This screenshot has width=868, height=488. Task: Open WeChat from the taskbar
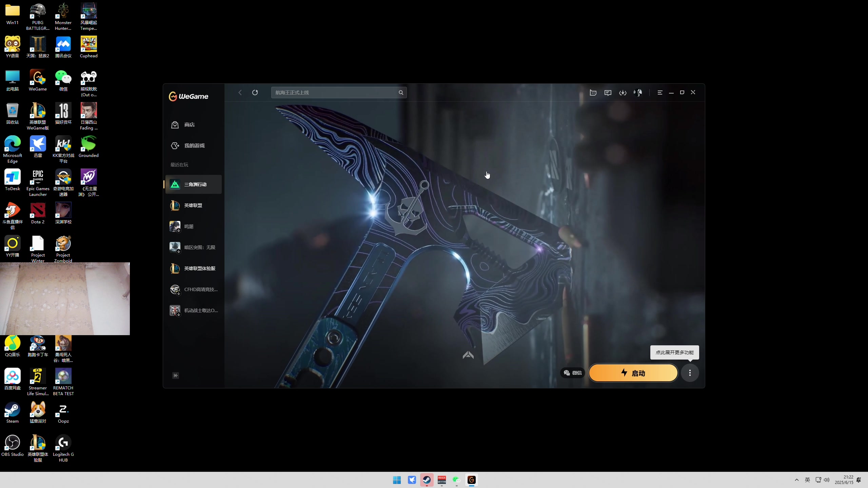coord(456,480)
